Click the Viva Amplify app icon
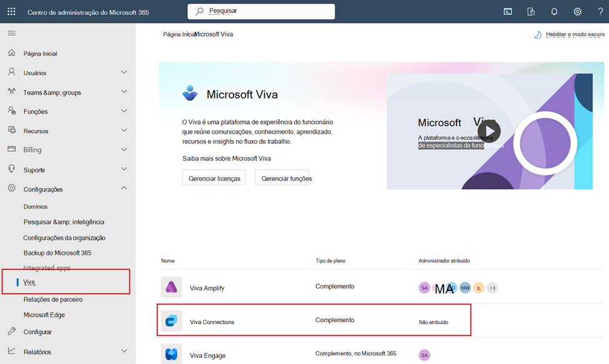Image resolution: width=609 pixels, height=364 pixels. [x=171, y=287]
